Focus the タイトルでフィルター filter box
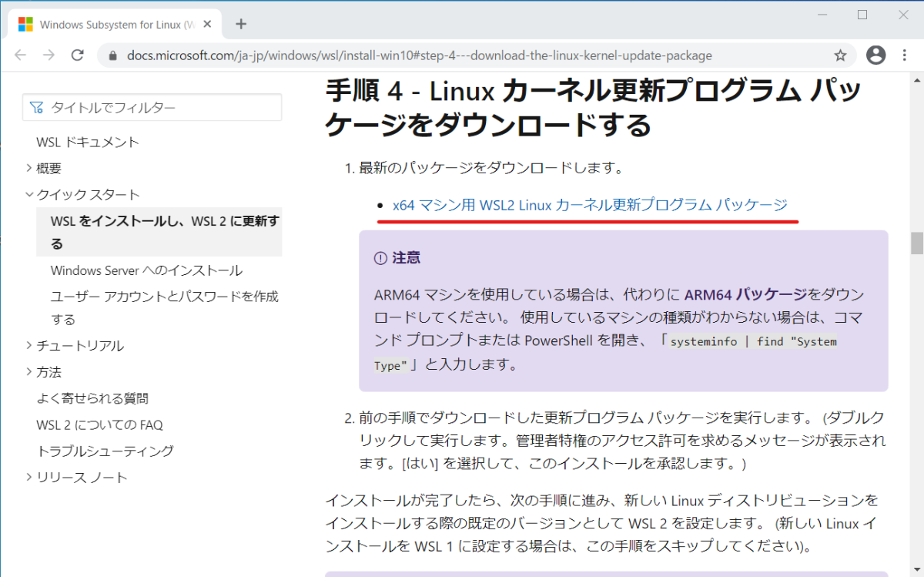924x577 pixels. tap(152, 107)
